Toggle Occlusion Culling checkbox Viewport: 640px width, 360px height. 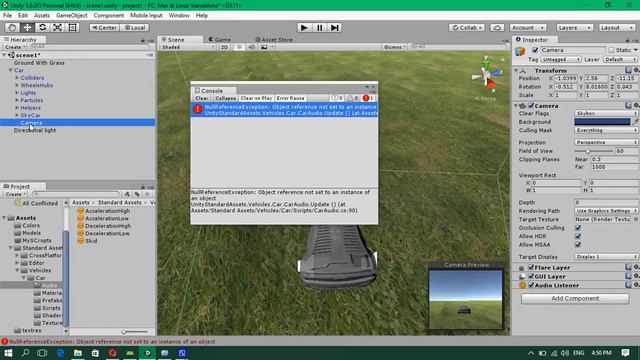coord(578,228)
